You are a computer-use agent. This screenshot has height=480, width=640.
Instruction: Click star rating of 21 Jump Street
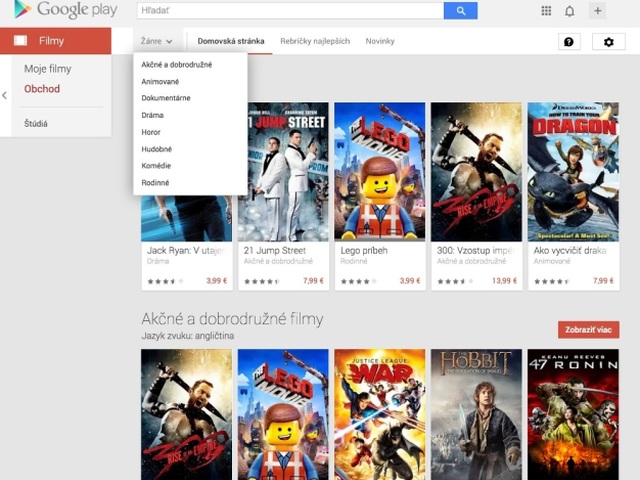[x=261, y=281]
